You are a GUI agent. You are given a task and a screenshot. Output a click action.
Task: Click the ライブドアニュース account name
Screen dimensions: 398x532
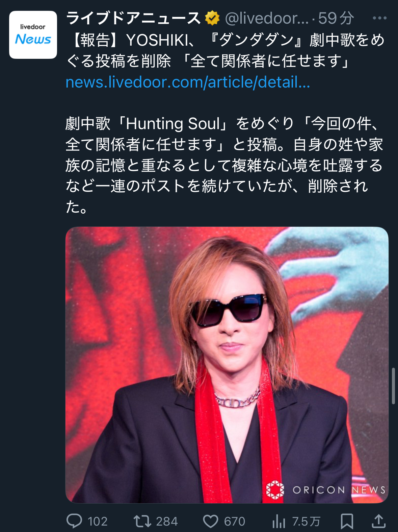[x=133, y=18]
